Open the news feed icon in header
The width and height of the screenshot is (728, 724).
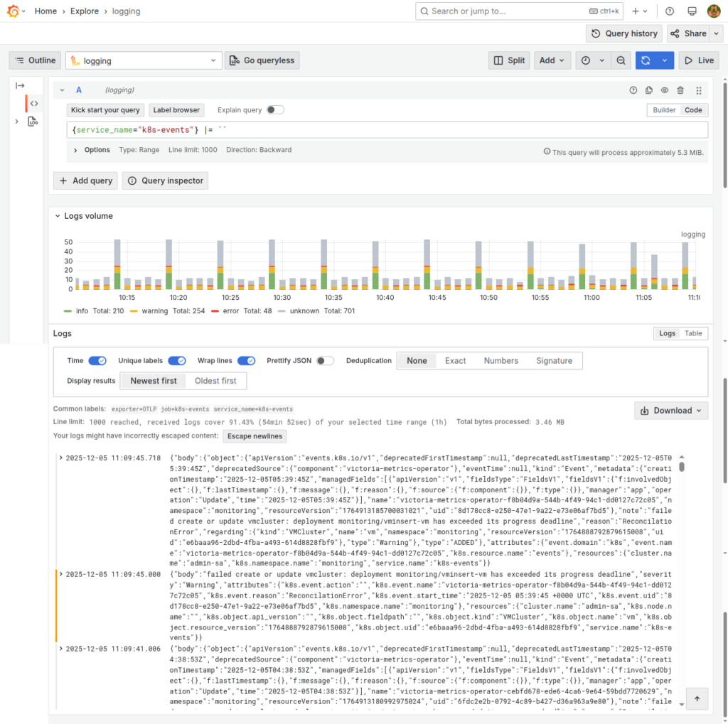click(x=692, y=11)
